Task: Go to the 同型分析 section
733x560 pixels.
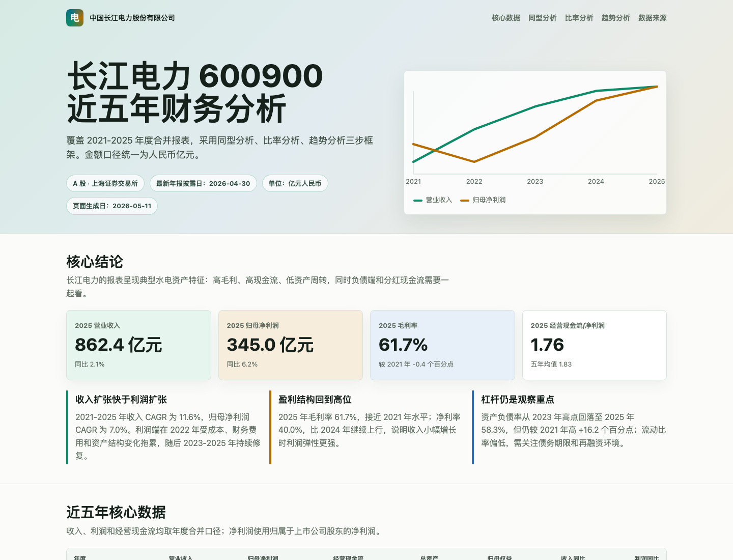Action: 542,18
